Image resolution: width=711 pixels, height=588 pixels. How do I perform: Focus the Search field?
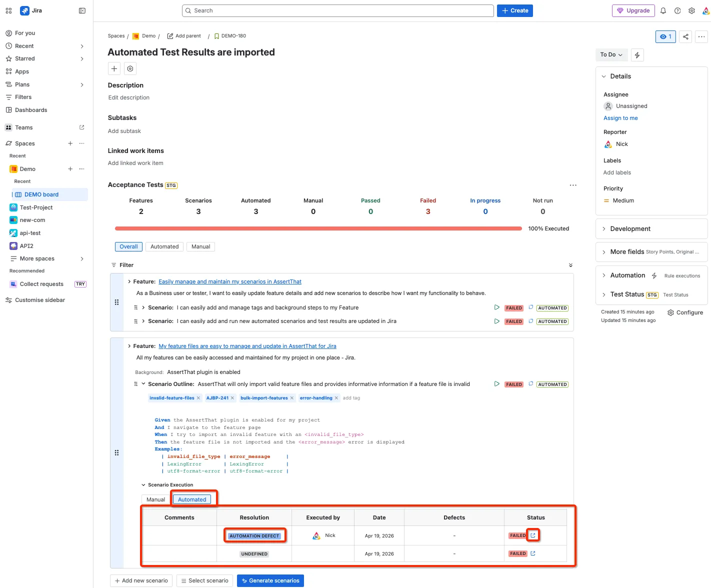(338, 10)
